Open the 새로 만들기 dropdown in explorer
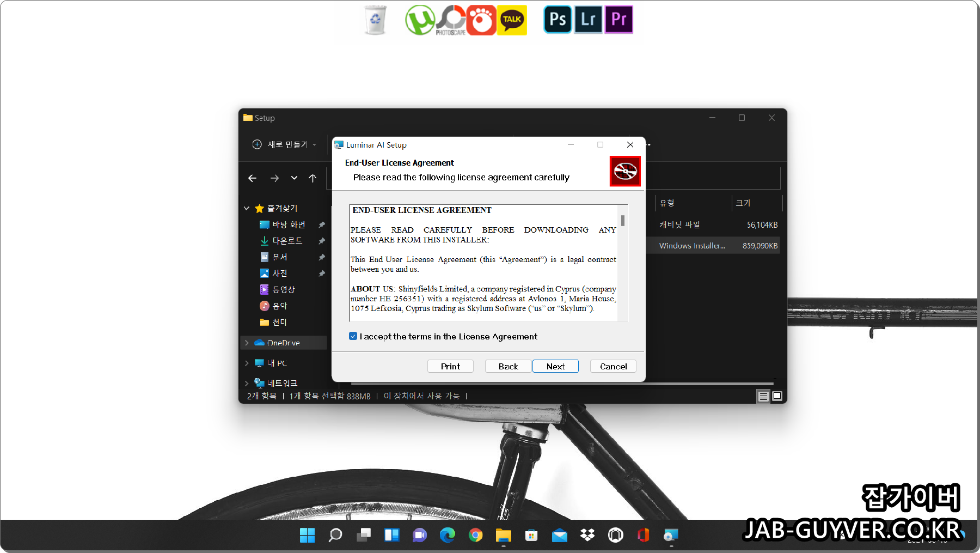Viewport: 980px width, 553px height. tap(284, 144)
